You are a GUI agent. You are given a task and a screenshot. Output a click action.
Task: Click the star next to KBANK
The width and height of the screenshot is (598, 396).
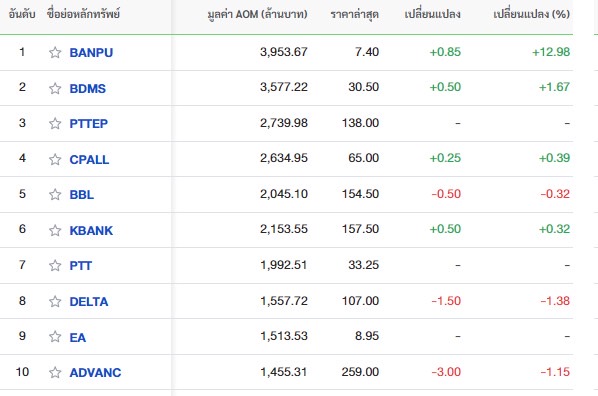(x=55, y=230)
